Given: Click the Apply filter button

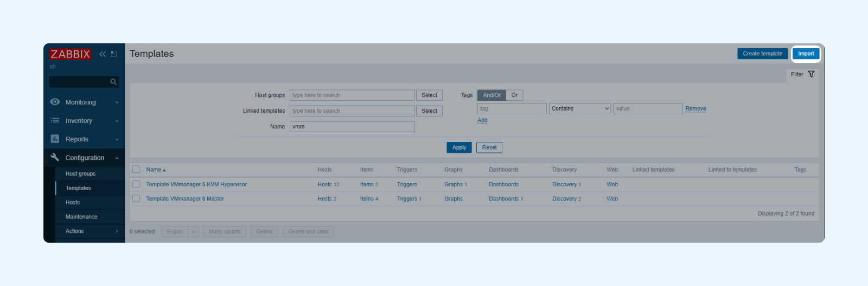Looking at the screenshot, I should [459, 147].
